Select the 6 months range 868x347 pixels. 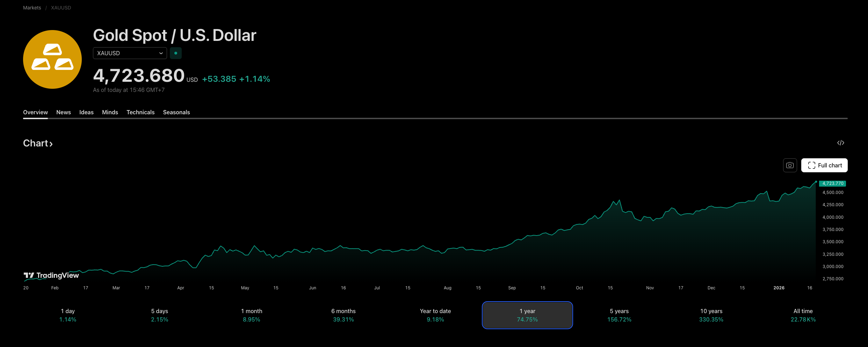pos(343,315)
